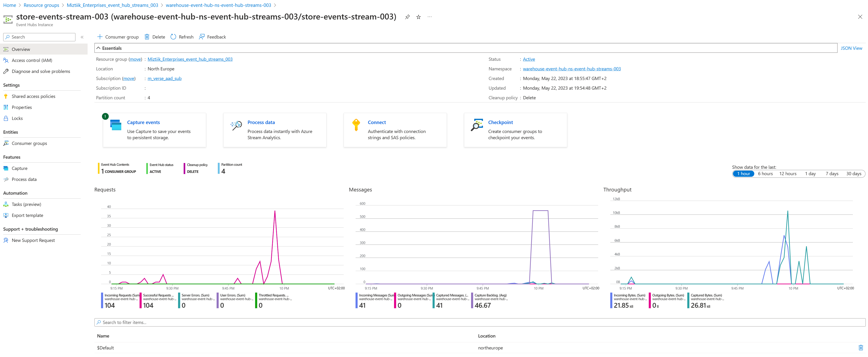
Task: Collapse the left sidebar menu
Action: 82,37
